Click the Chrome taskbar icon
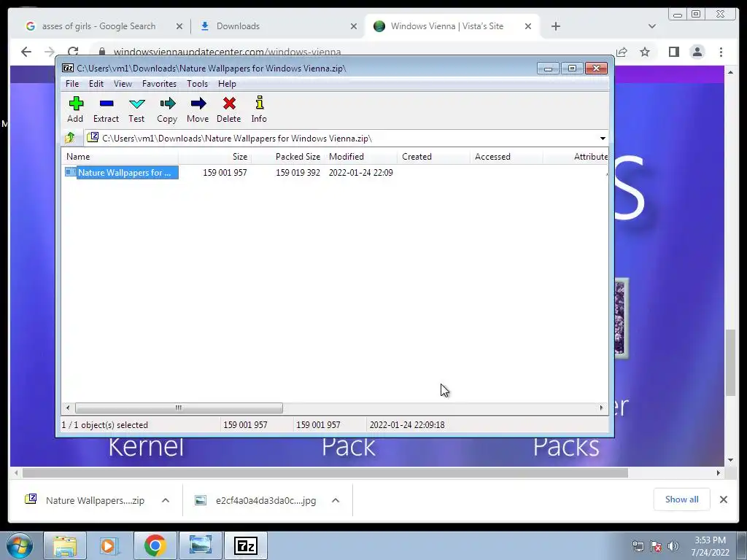 [155, 545]
